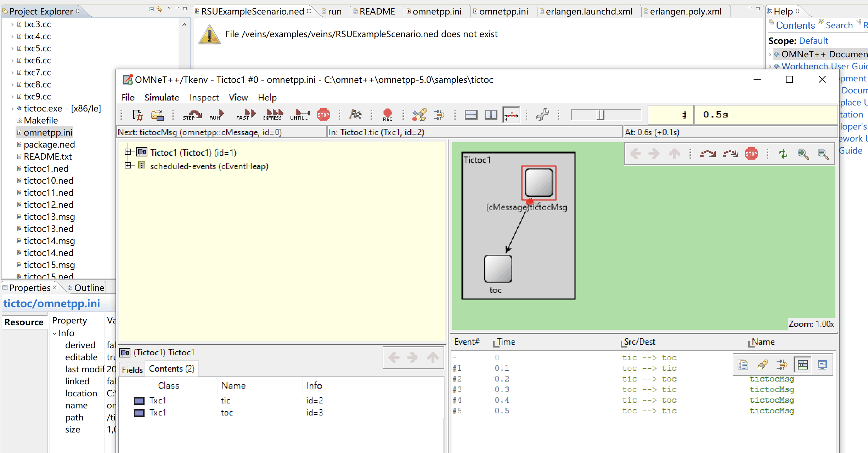Image resolution: width=868 pixels, height=453 pixels.
Task: Toggle the timeline display button
Action: [x=511, y=115]
